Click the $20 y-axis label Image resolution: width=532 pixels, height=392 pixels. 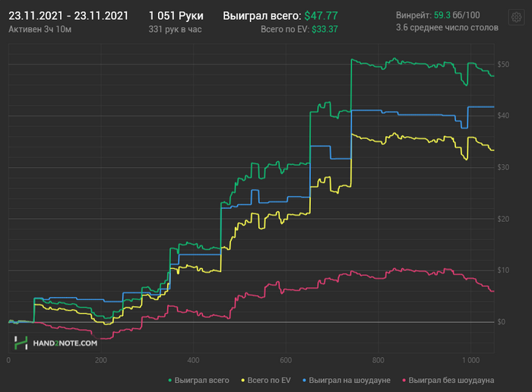tap(503, 219)
